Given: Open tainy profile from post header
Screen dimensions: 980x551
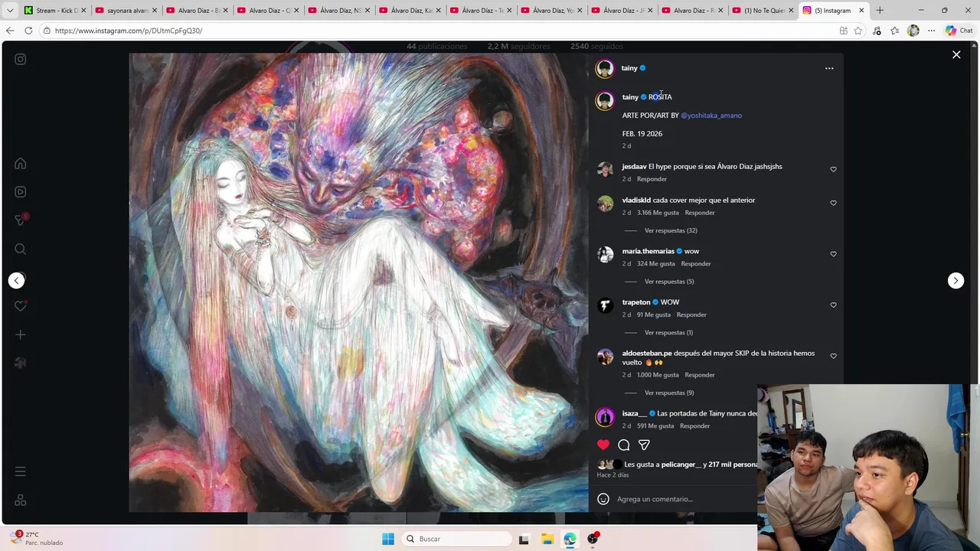Looking at the screenshot, I should tap(629, 68).
